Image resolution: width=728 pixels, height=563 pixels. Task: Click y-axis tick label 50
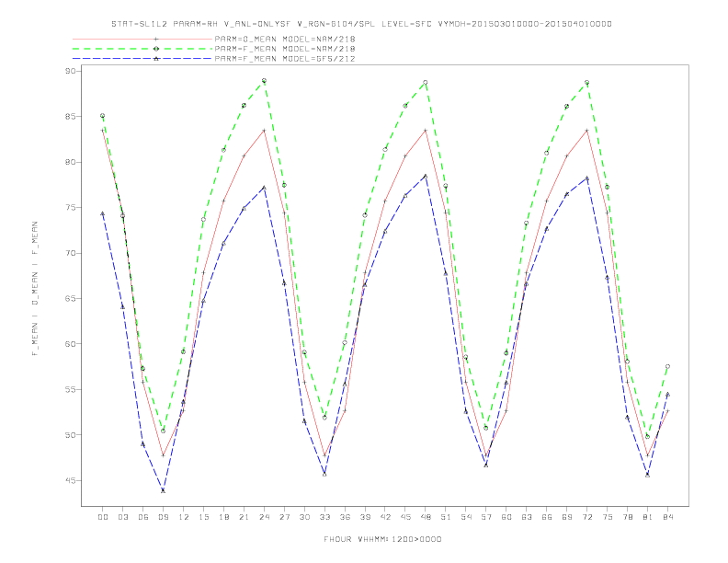click(x=71, y=435)
